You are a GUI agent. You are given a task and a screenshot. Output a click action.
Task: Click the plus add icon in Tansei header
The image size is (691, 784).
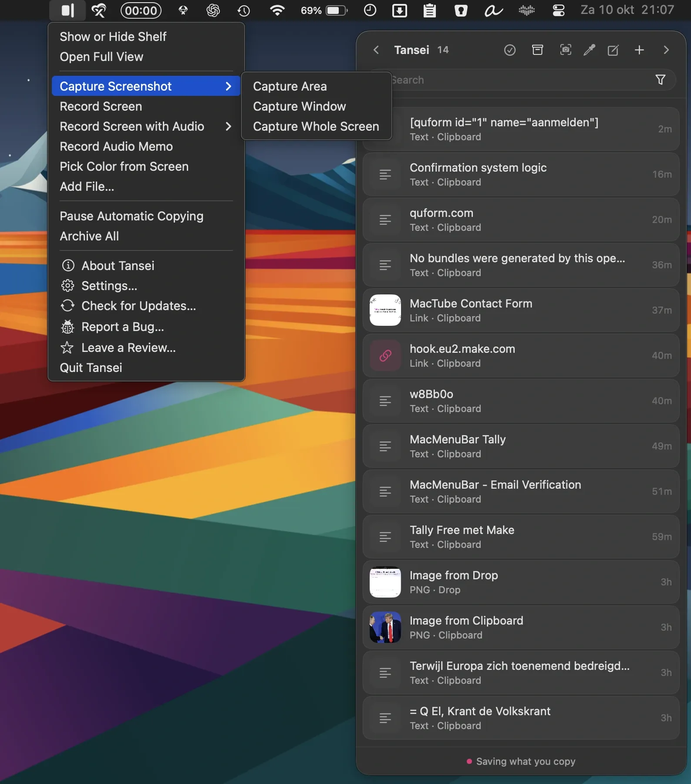pyautogui.click(x=639, y=50)
